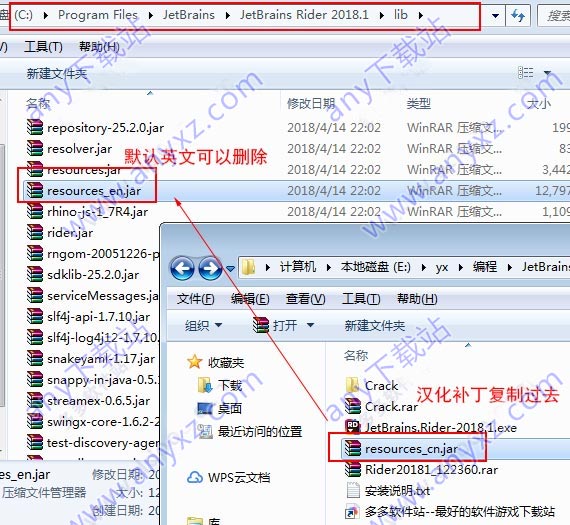Screen dimensions: 570x525
Task: Select resources_cn.jar in the file list
Action: (x=411, y=449)
